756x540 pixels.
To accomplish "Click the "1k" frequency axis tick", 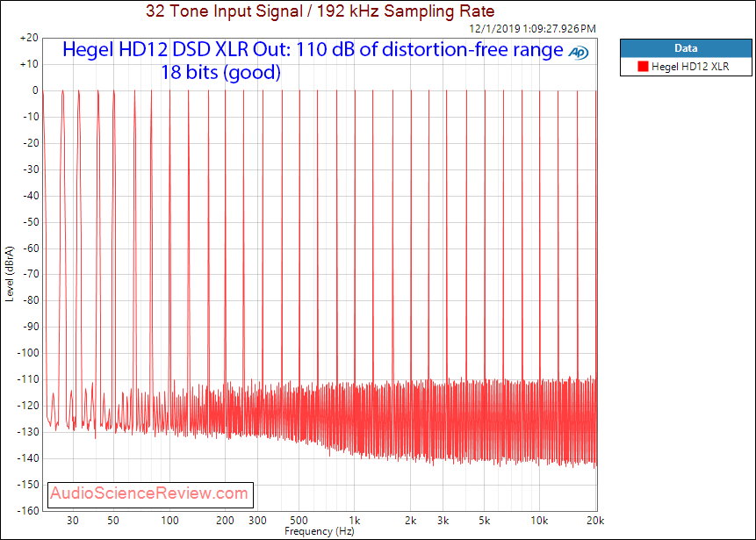I will click(355, 521).
